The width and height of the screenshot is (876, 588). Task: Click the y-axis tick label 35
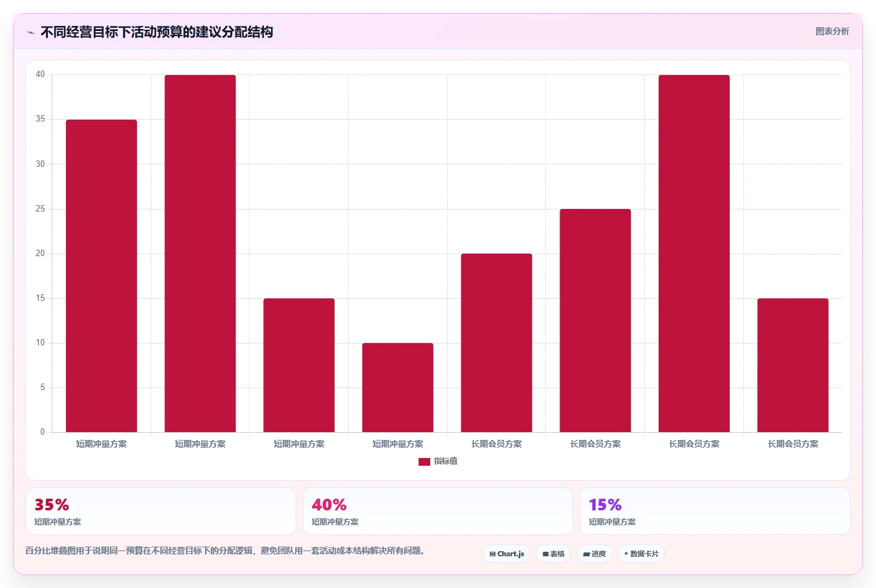tap(41, 119)
